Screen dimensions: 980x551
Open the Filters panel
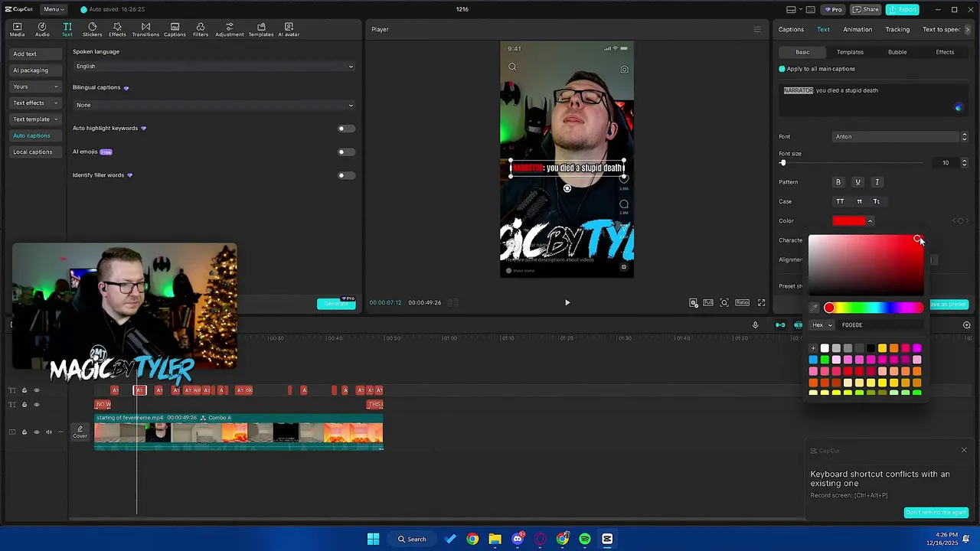[201, 29]
